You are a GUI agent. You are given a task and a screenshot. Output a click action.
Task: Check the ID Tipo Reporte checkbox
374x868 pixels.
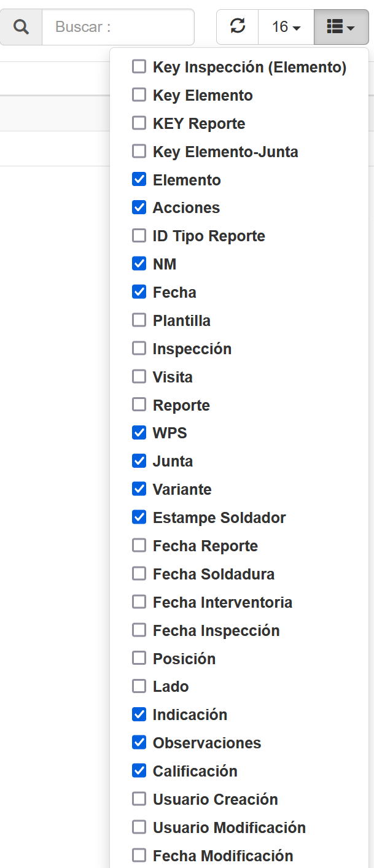139,236
